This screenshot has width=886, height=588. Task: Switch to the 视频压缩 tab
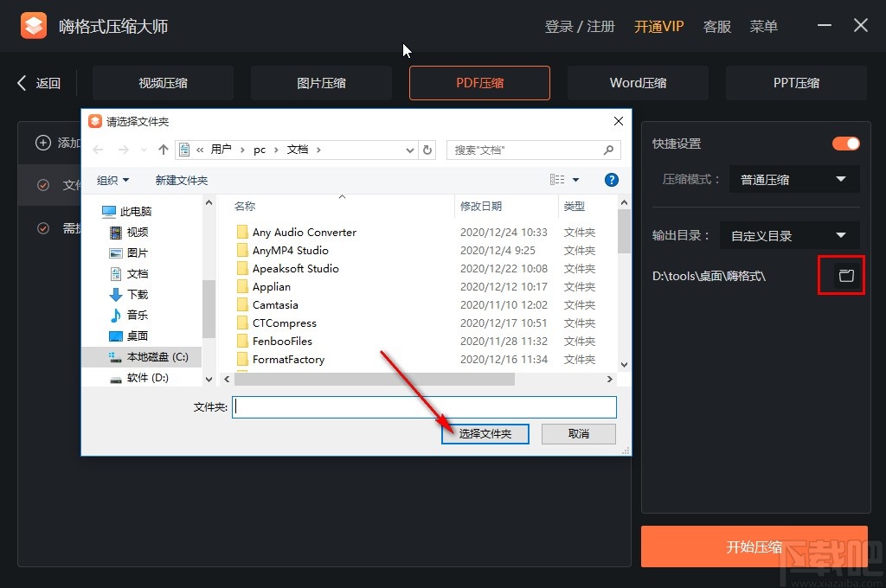[163, 83]
